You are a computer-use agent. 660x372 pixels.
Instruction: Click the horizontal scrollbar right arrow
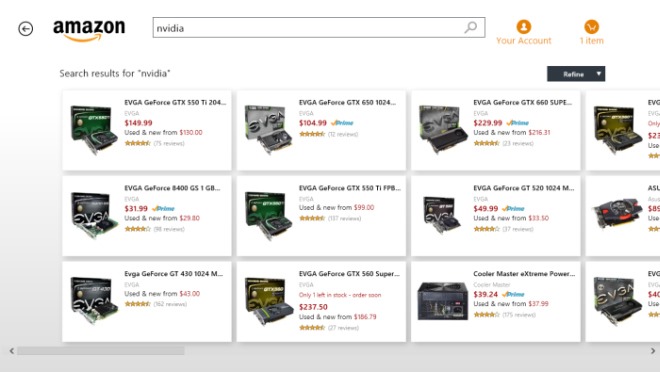pyautogui.click(x=653, y=351)
